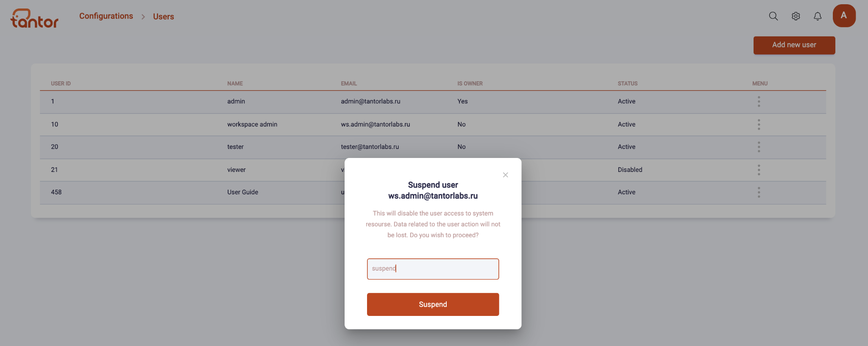Click the Users breadcrumb
Screen dimensions: 868x346
pyautogui.click(x=164, y=17)
